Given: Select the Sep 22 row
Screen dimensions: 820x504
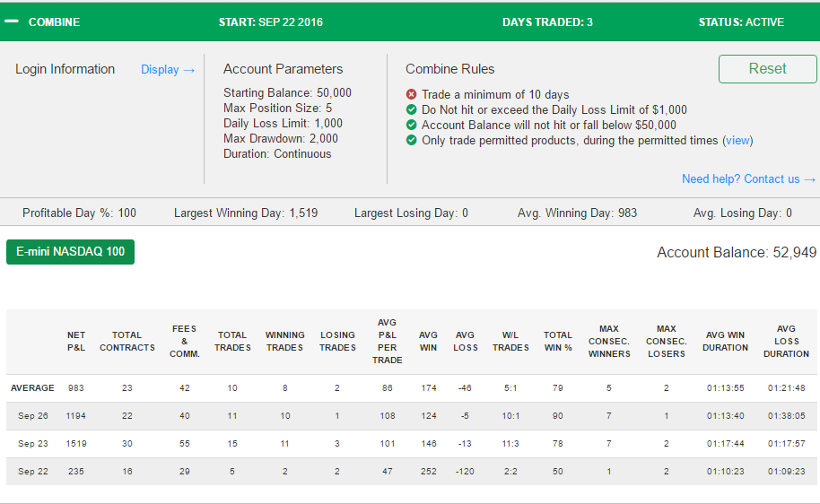Looking at the screenshot, I should click(412, 471).
